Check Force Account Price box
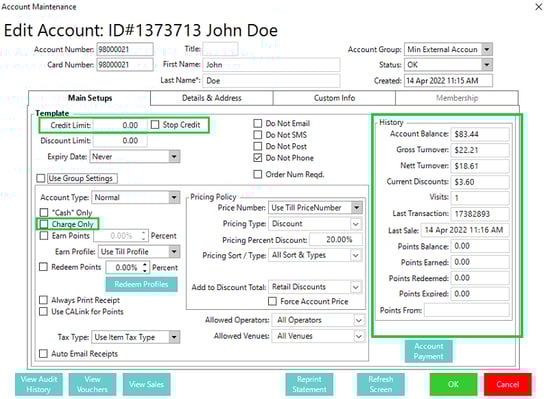The height and width of the screenshot is (399, 548). pos(272,301)
